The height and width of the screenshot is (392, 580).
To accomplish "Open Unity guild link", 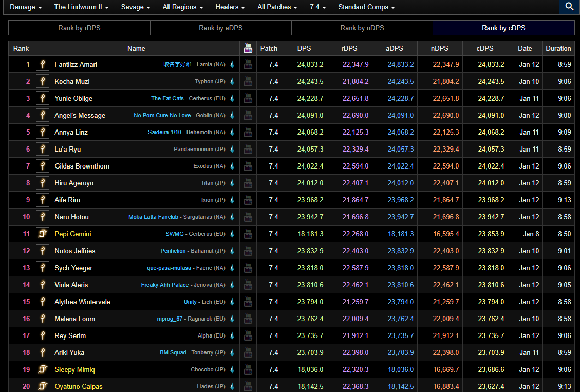I will [x=190, y=302].
